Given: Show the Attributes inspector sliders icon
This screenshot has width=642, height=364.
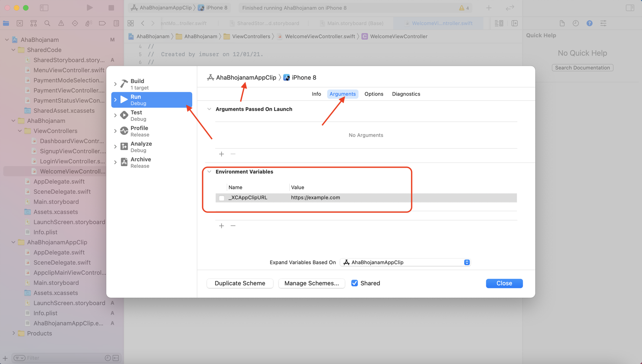Looking at the screenshot, I should click(x=603, y=23).
